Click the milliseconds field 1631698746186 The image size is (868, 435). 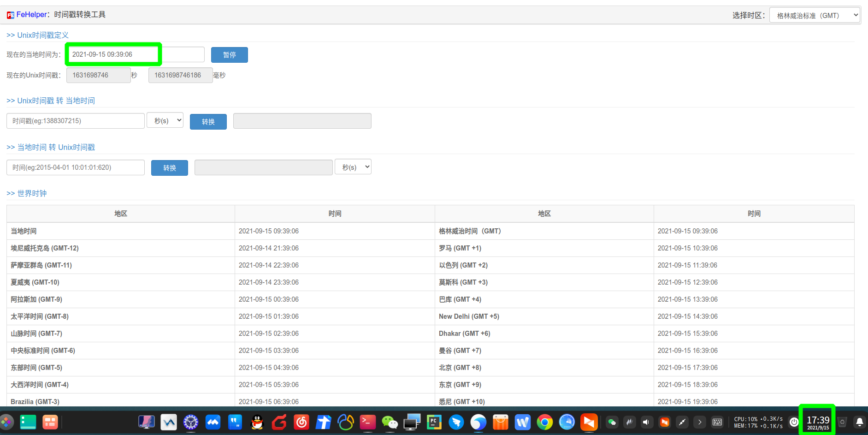coord(181,75)
